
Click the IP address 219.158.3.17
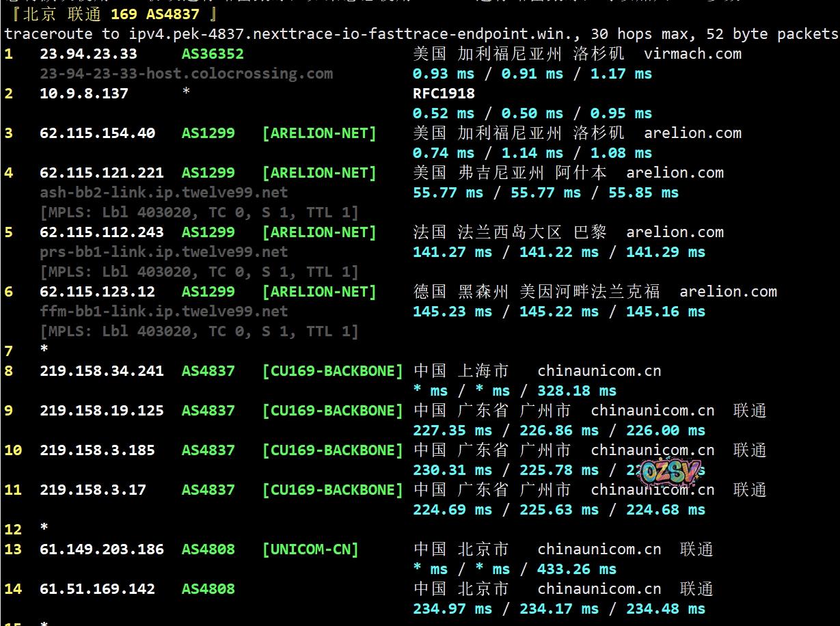point(92,490)
